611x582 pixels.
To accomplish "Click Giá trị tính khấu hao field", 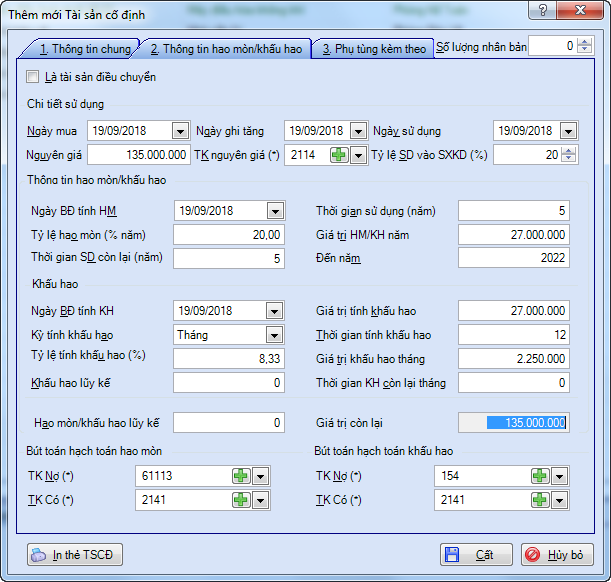I will (514, 311).
